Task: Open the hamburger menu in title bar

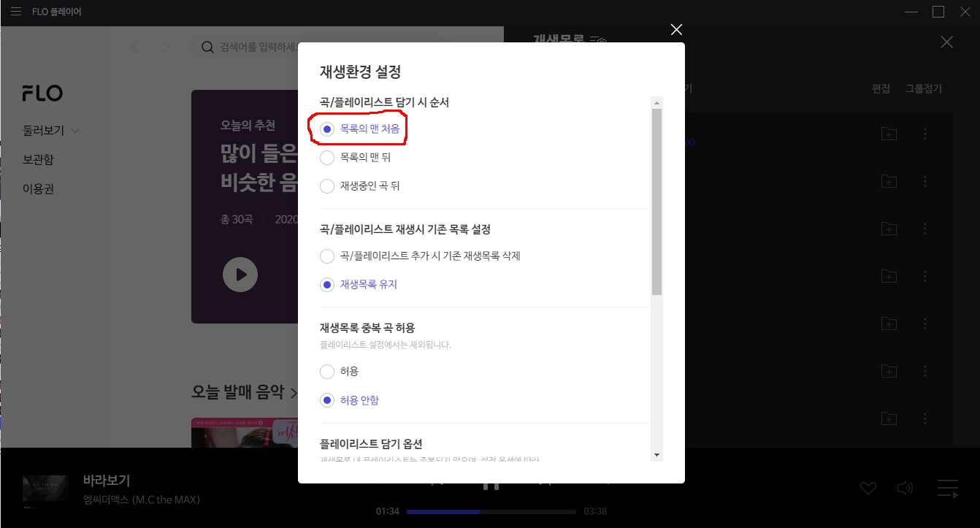Action: click(x=16, y=12)
